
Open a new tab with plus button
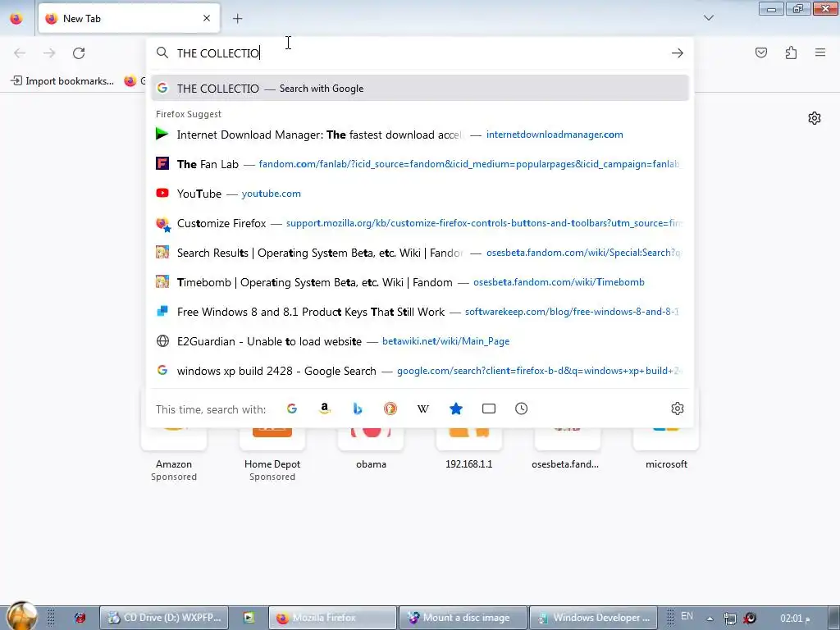tap(237, 18)
